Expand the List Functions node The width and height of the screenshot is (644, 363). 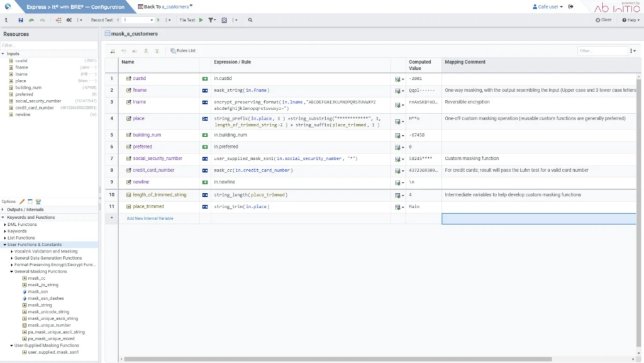[5, 238]
